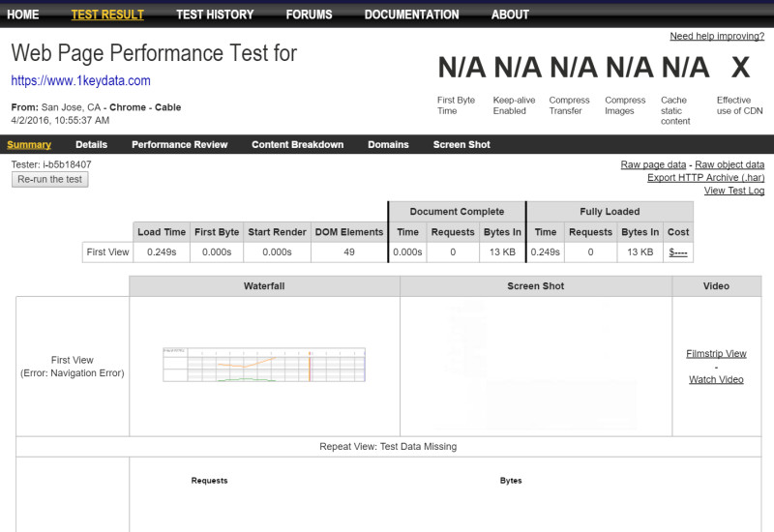The image size is (774, 532).
Task: Click the $---- cost link
Action: [678, 252]
